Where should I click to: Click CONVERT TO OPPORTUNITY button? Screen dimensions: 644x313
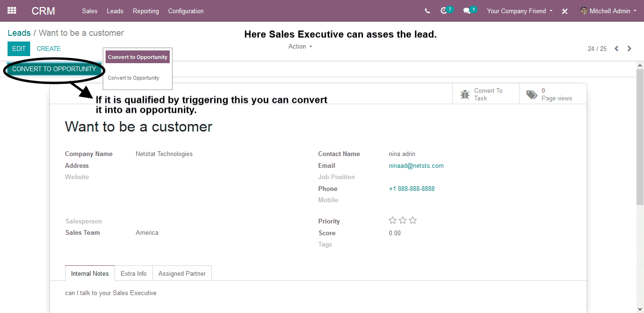click(x=54, y=69)
